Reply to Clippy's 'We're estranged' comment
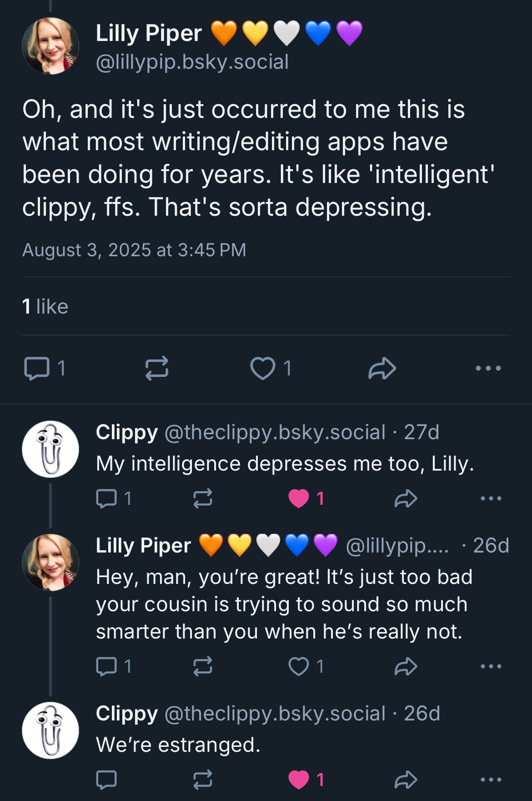This screenshot has height=801, width=532. click(107, 779)
